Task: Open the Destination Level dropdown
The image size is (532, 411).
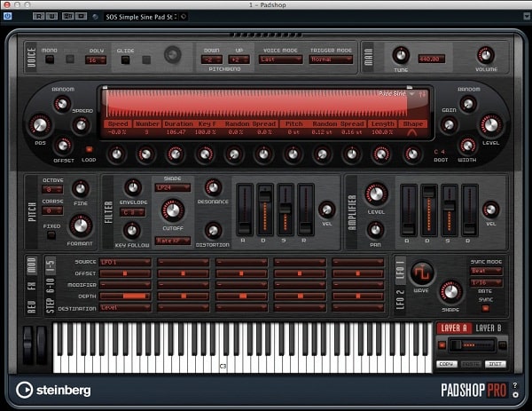Action: coord(125,308)
